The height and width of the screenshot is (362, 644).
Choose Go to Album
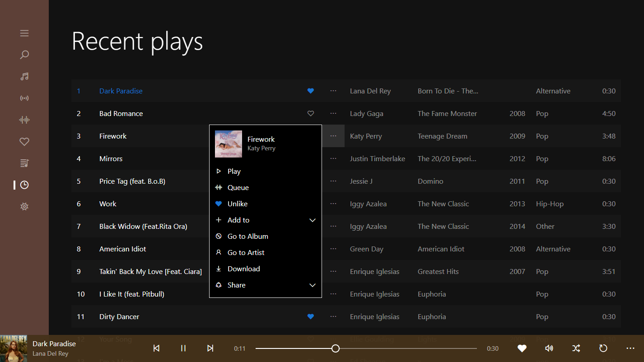point(266,236)
